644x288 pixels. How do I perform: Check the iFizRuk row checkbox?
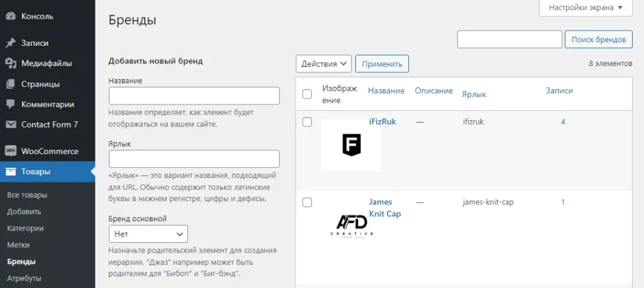point(307,122)
